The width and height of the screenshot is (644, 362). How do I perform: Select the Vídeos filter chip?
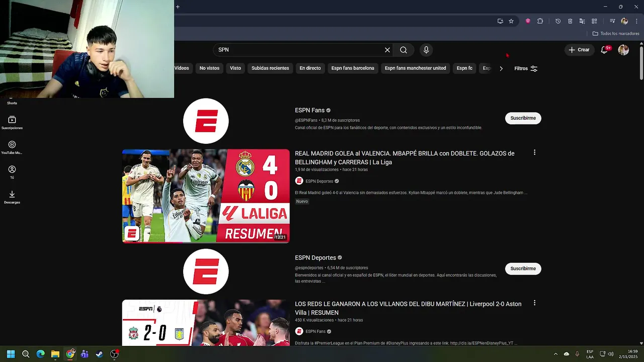182,68
